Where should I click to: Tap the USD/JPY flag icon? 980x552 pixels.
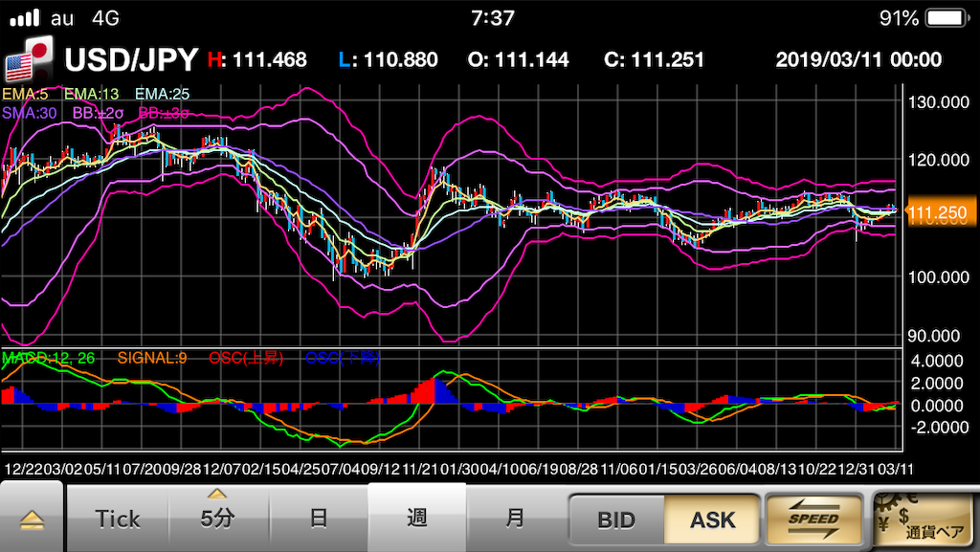coord(30,59)
